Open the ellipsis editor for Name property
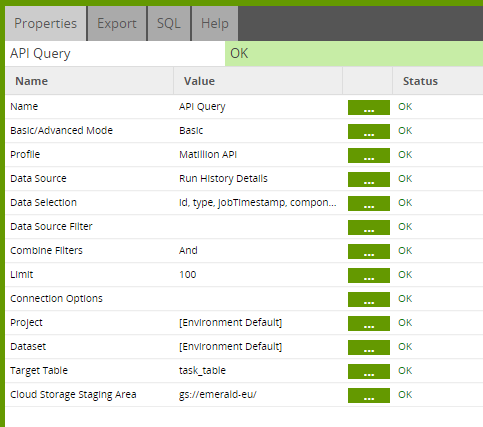Image resolution: width=483 pixels, height=427 pixels. 369,107
